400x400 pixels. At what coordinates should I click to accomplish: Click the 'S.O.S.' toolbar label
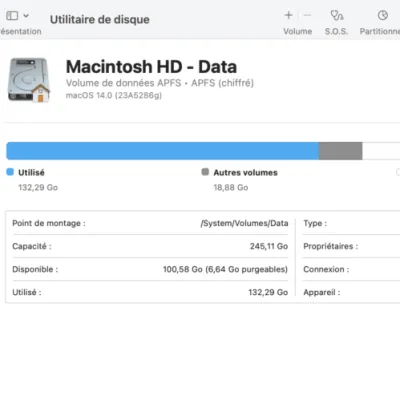[336, 31]
